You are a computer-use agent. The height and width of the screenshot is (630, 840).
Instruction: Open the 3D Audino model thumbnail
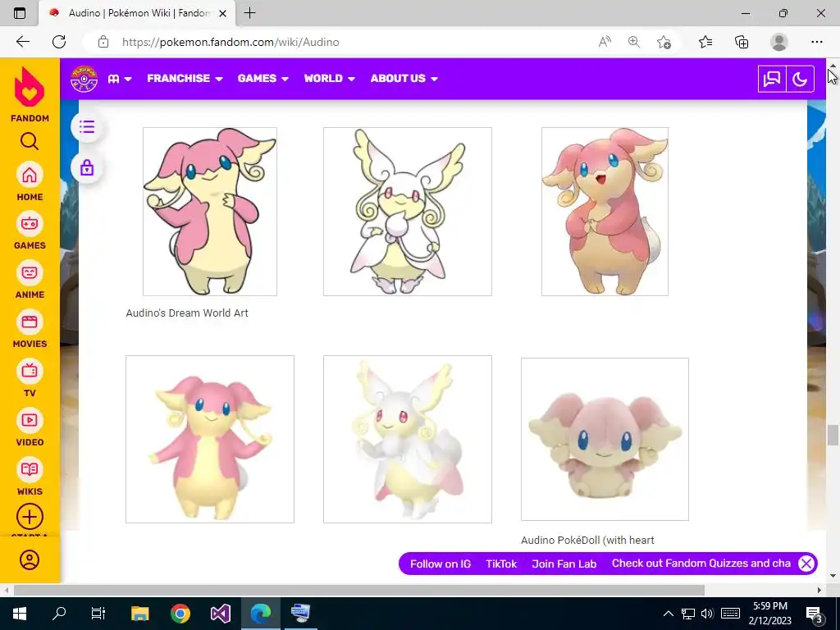(210, 440)
